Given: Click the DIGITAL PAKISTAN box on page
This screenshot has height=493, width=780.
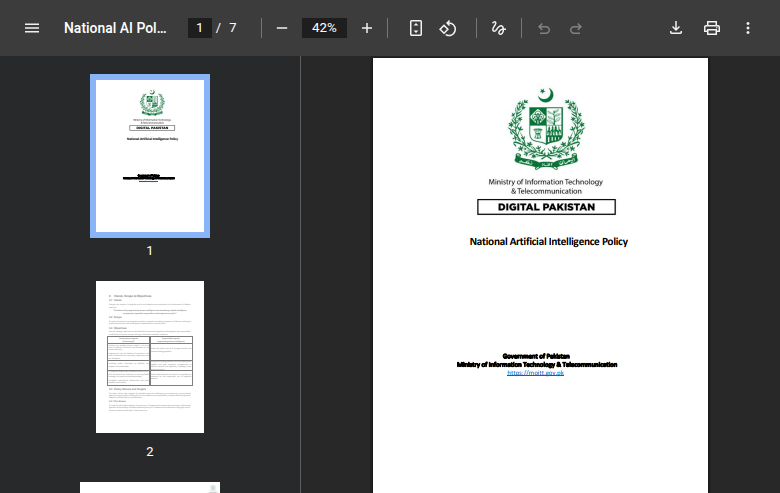Looking at the screenshot, I should [545, 207].
